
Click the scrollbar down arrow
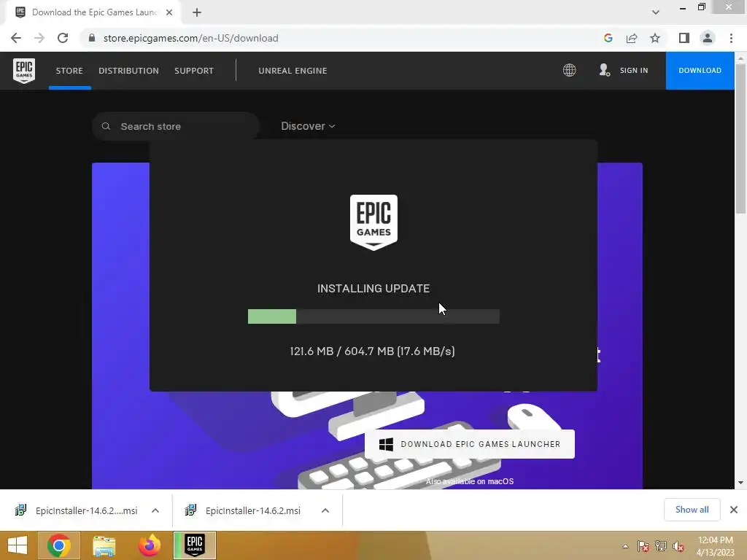pyautogui.click(x=740, y=483)
